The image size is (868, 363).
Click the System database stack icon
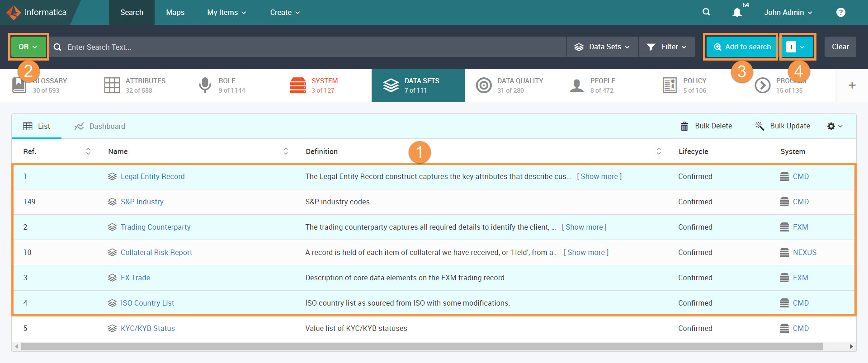pos(298,85)
